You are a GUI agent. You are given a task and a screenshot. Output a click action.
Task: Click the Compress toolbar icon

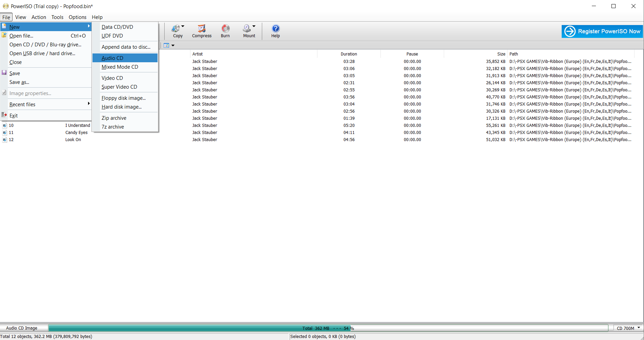point(202,28)
